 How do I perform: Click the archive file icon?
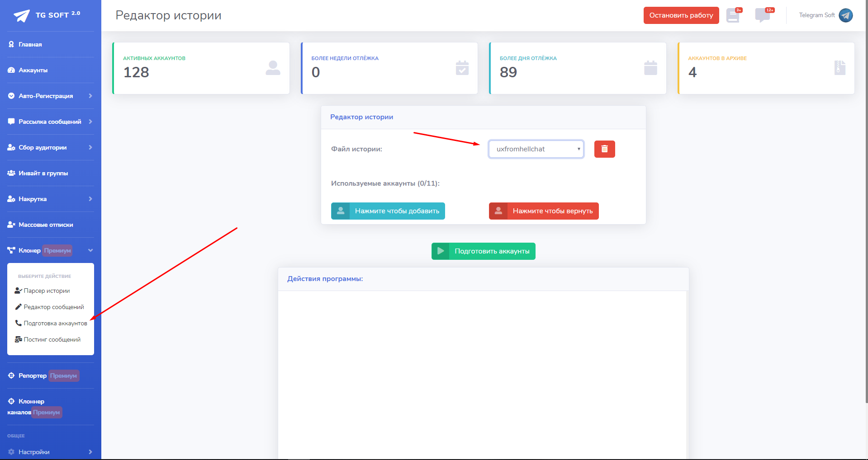(840, 68)
